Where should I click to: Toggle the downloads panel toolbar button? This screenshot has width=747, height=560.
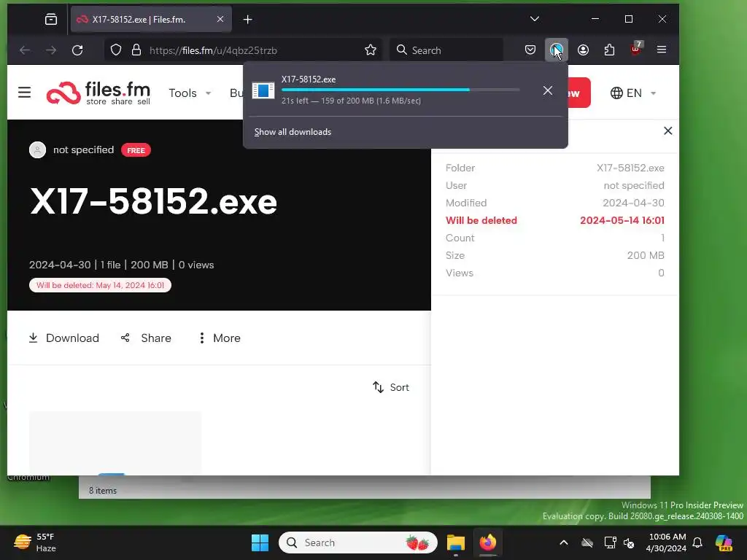557,50
